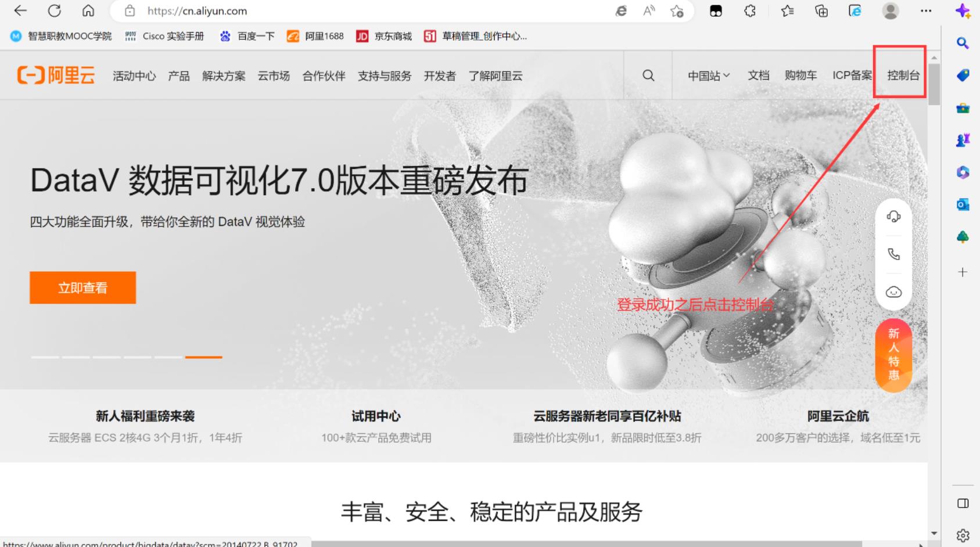Open 草稿管理_创作中心 bookmark
The image size is (980, 547).
[x=475, y=36]
